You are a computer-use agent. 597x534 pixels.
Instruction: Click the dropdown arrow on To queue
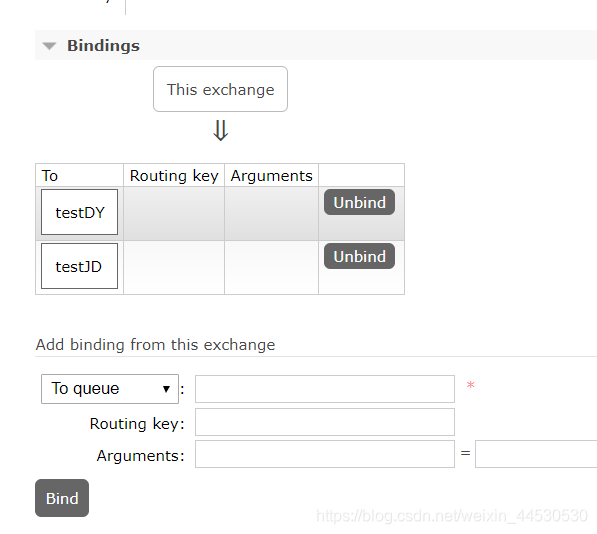point(166,389)
